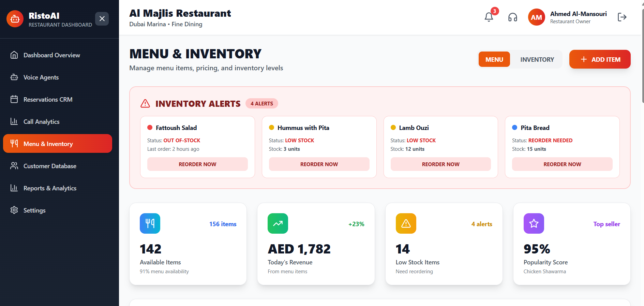
Task: Open support via the headphones icon
Action: [512, 17]
